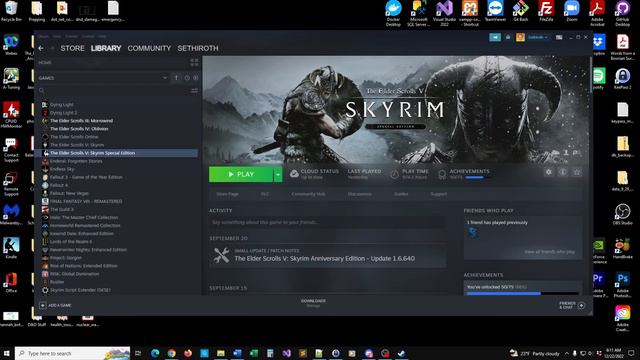
Task: Toggle favorite star for Skyrim Special Edition
Action: [577, 172]
